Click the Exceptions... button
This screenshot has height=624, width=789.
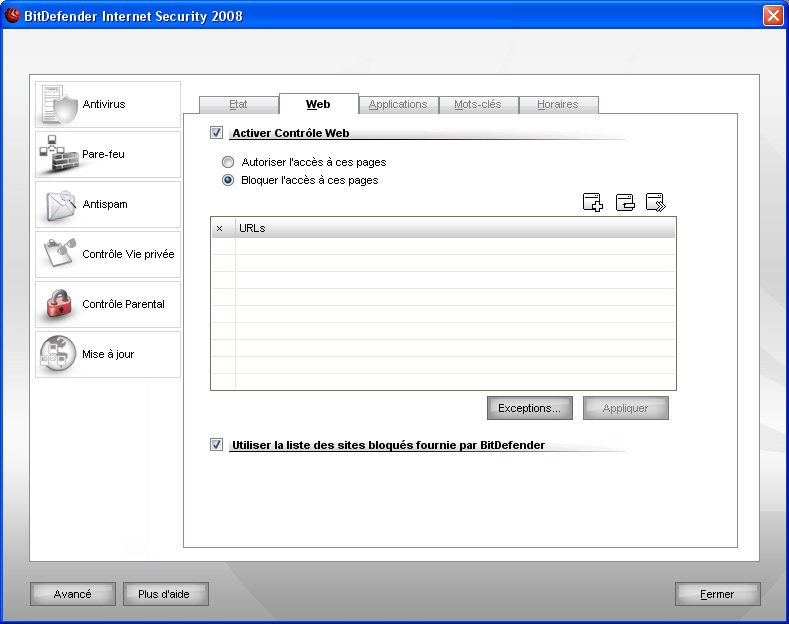[x=530, y=408]
